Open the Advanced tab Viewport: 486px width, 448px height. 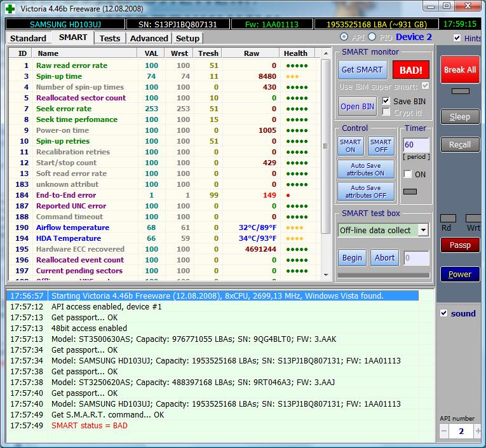149,38
